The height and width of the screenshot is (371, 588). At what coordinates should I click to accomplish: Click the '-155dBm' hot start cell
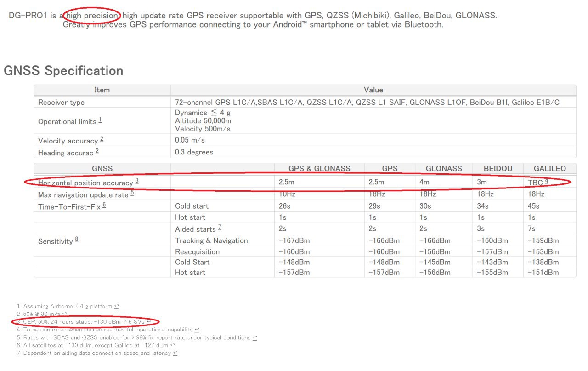pyautogui.click(x=492, y=273)
